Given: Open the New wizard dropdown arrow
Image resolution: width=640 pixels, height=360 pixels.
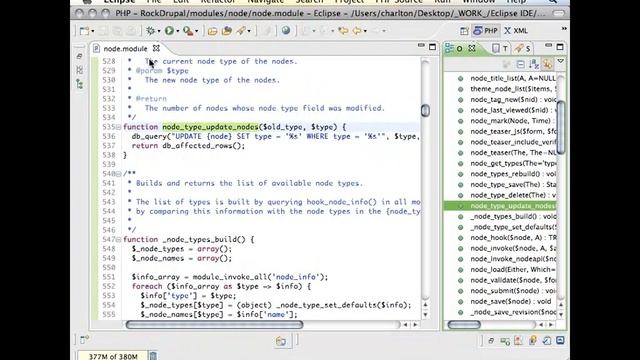Looking at the screenshot, I should pos(93,31).
